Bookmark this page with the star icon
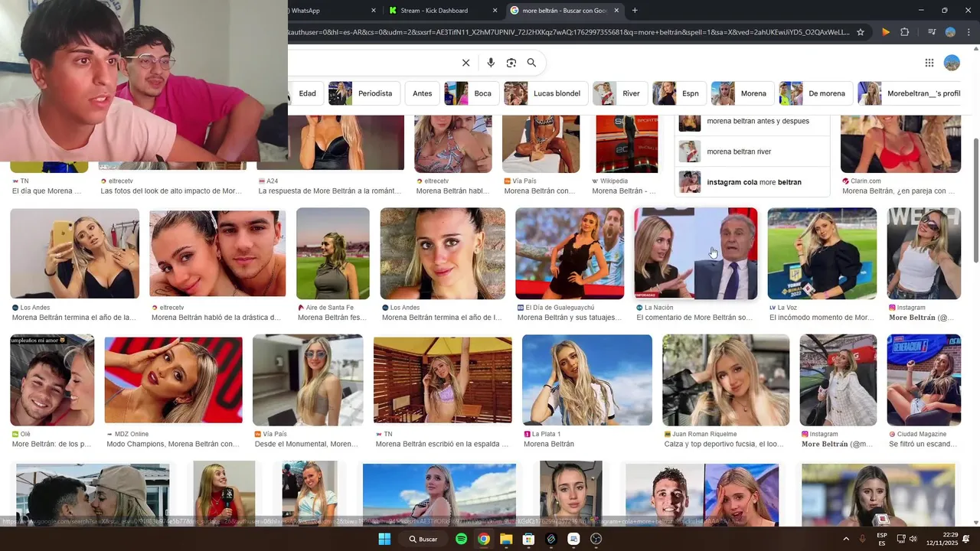Screen dimensions: 980x551 pos(861,32)
